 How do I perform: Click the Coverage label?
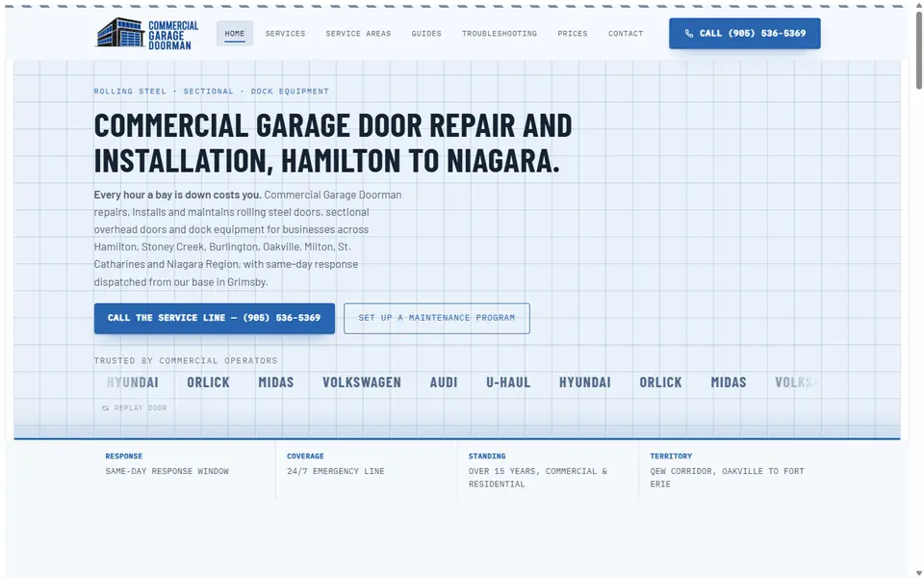[305, 457]
